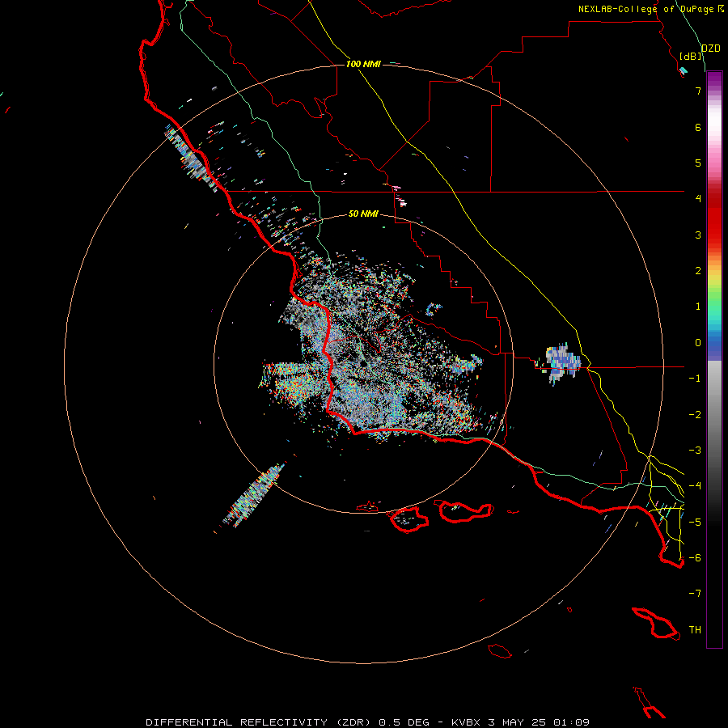Click the [dB] unit label
The image size is (728, 728).
[691, 56]
